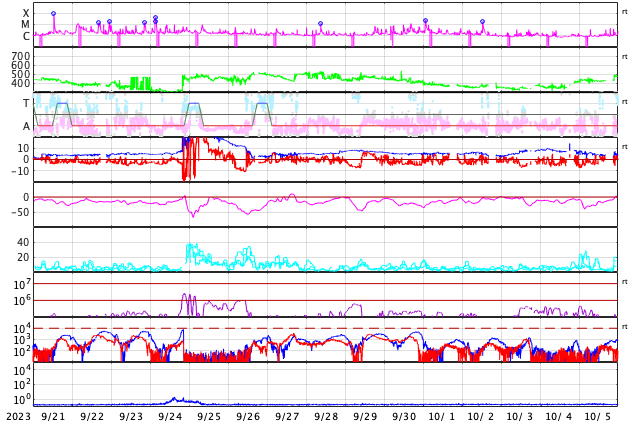Select the 9/27 date label

click(x=287, y=417)
